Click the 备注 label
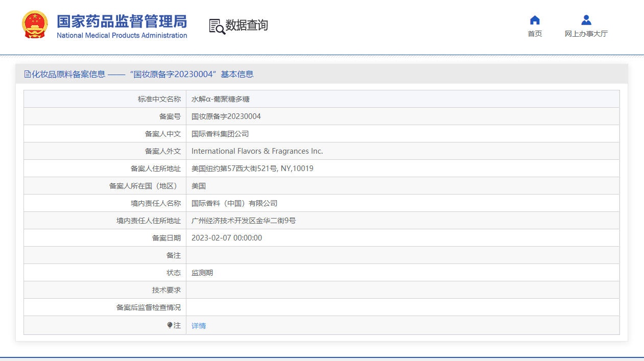The width and height of the screenshot is (644, 361). click(x=174, y=255)
